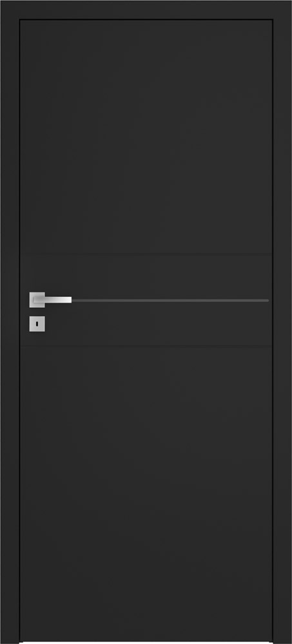
Task: Click the upper horizontal groove line
Action: 146,255
